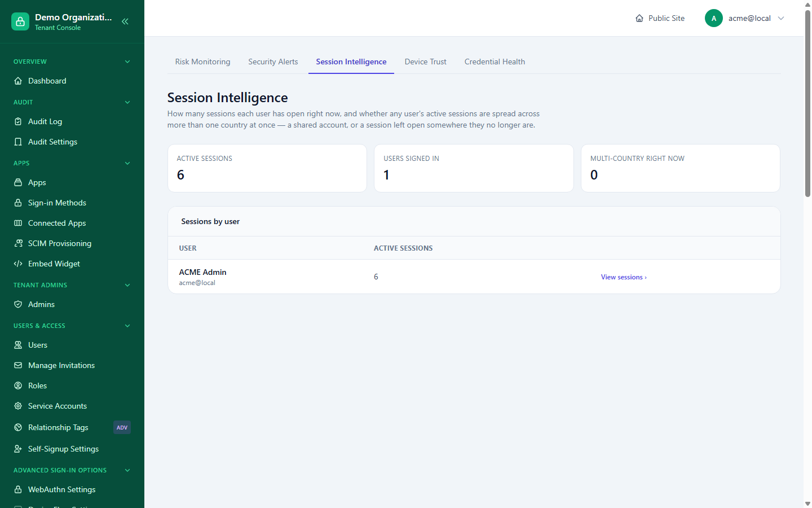Click the Roles user-circle icon
The height and width of the screenshot is (508, 812).
18,386
